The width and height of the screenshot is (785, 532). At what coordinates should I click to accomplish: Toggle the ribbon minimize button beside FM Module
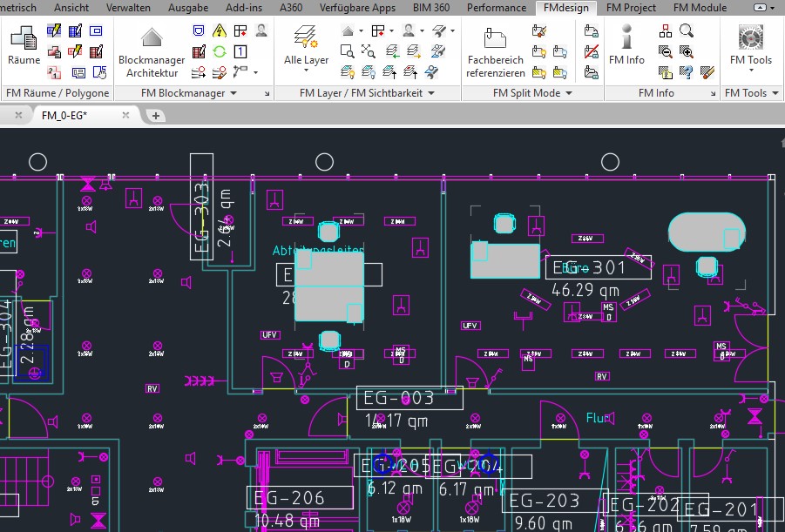[x=760, y=8]
